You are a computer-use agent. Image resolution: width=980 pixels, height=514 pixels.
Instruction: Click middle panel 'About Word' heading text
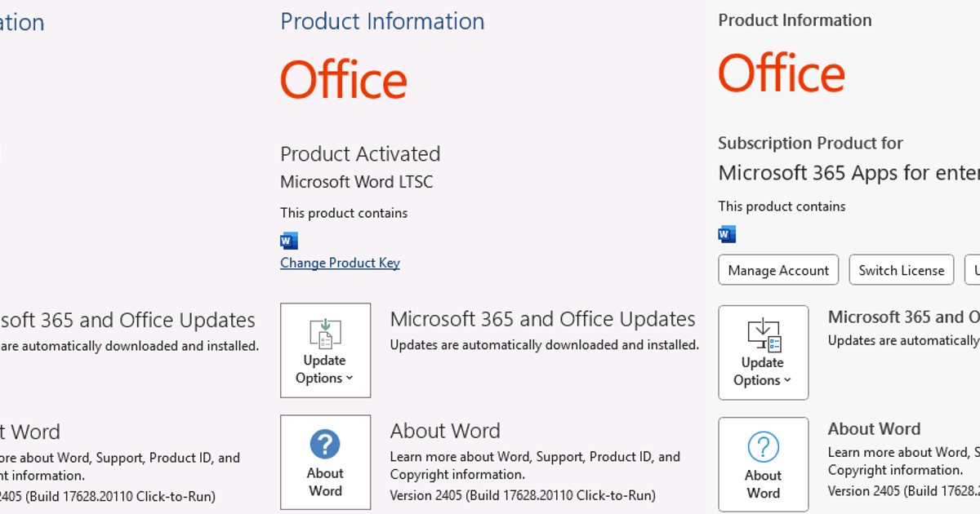click(445, 431)
